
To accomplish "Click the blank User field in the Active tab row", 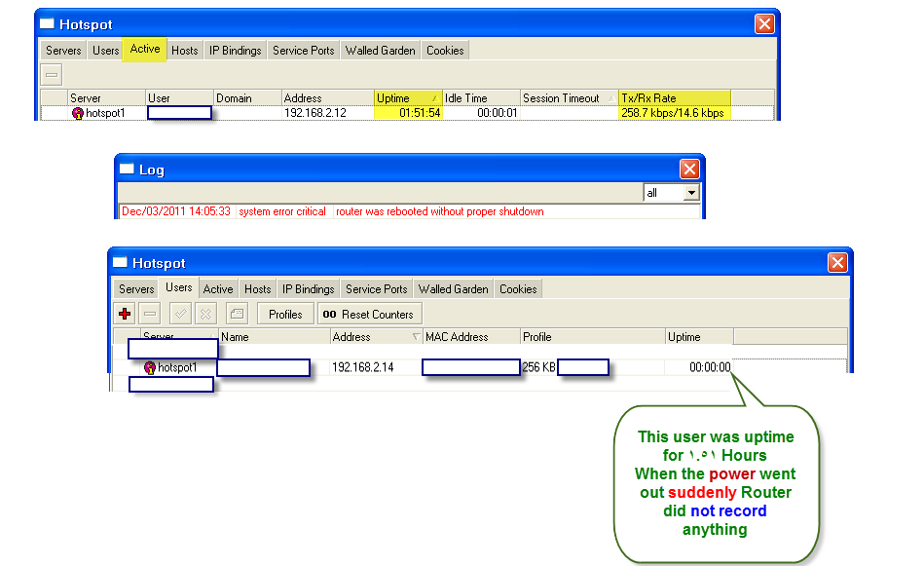I will (x=180, y=113).
